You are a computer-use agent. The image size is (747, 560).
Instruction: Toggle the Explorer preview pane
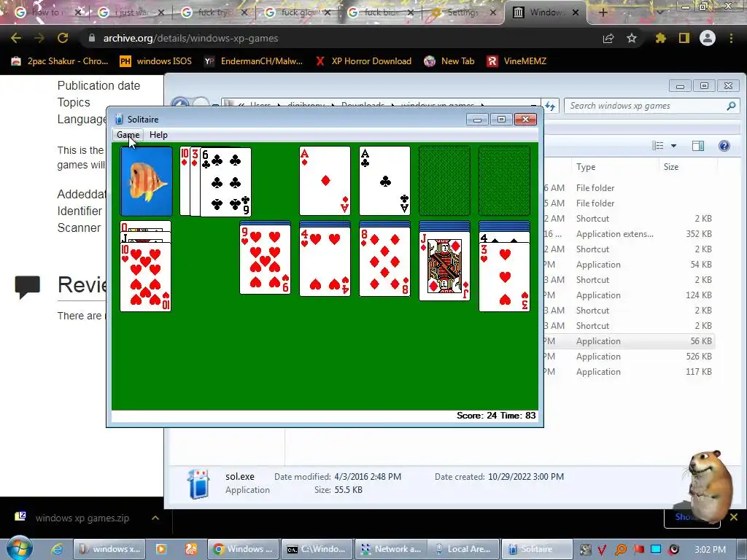698,146
